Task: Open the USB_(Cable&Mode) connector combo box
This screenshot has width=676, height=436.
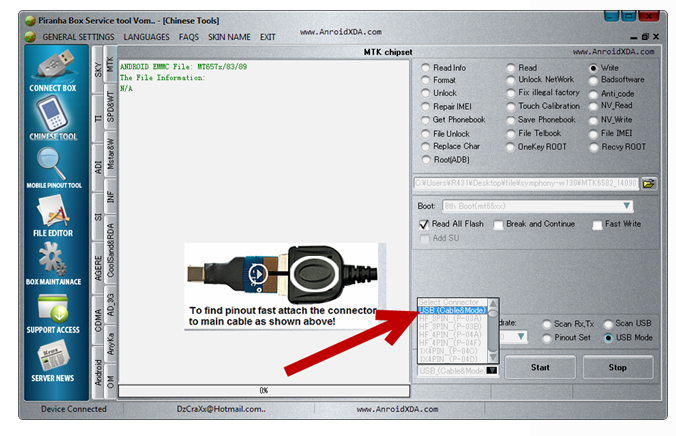Action: [458, 371]
